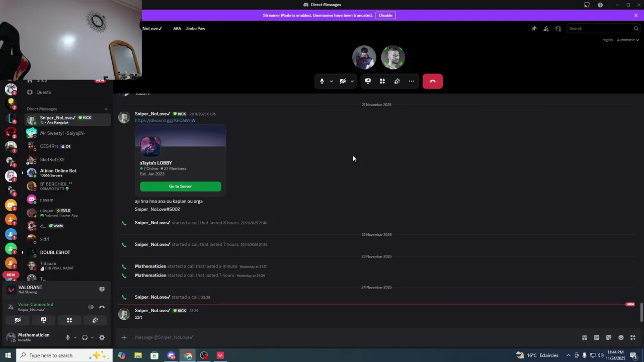Open the GIF picker
This screenshot has height=362, width=644.
pos(597,338)
